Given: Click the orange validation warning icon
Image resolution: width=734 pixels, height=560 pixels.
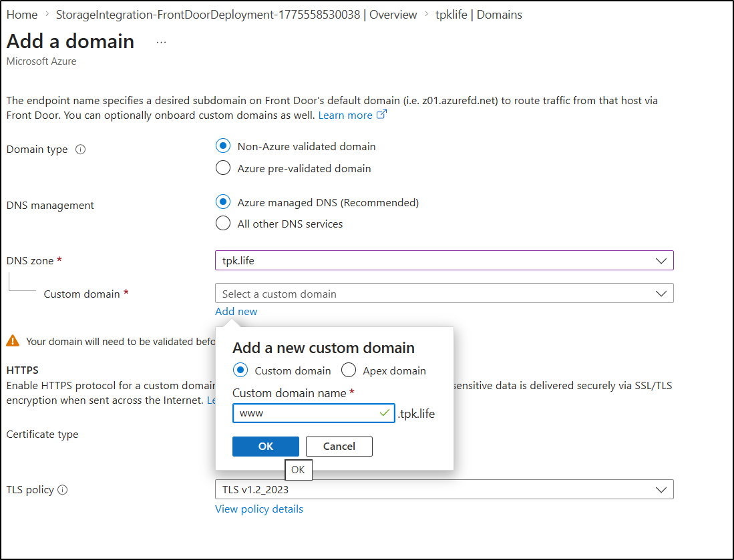Looking at the screenshot, I should tap(13, 341).
